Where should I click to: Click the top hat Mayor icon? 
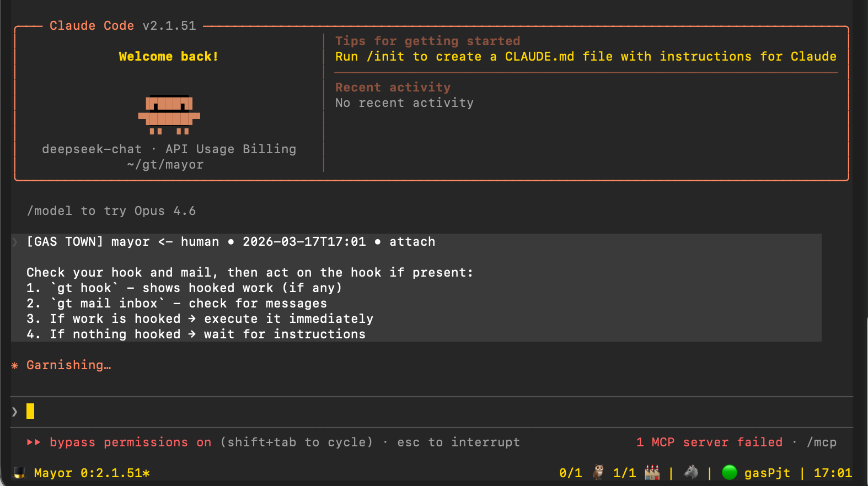point(19,473)
